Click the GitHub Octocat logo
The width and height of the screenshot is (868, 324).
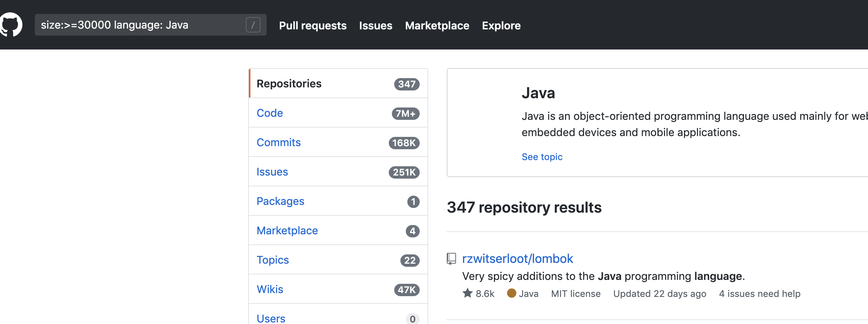[x=11, y=25]
